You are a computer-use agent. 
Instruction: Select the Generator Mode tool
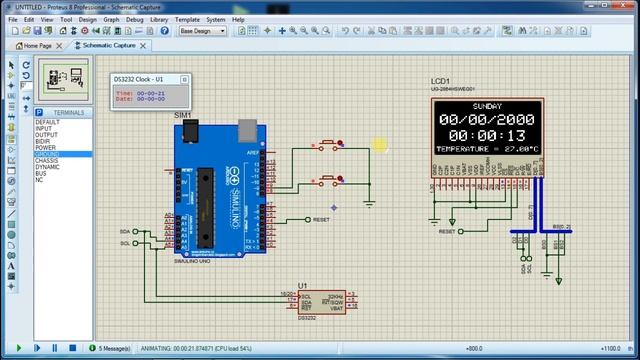click(11, 181)
